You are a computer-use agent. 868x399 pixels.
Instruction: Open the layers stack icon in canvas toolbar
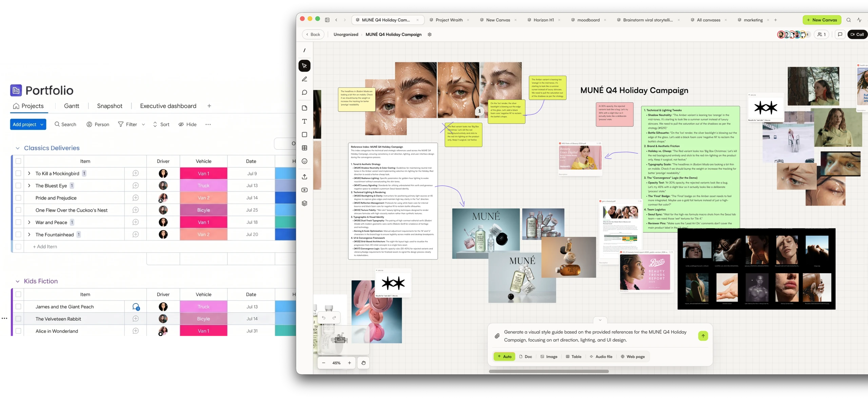click(x=304, y=203)
